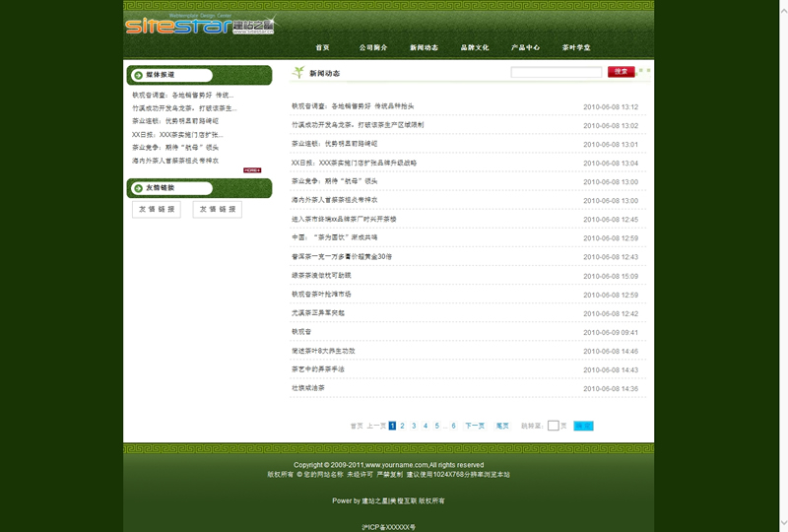This screenshot has height=532, width=788.
Task: Open the 首页 navigation menu item
Action: (322, 47)
